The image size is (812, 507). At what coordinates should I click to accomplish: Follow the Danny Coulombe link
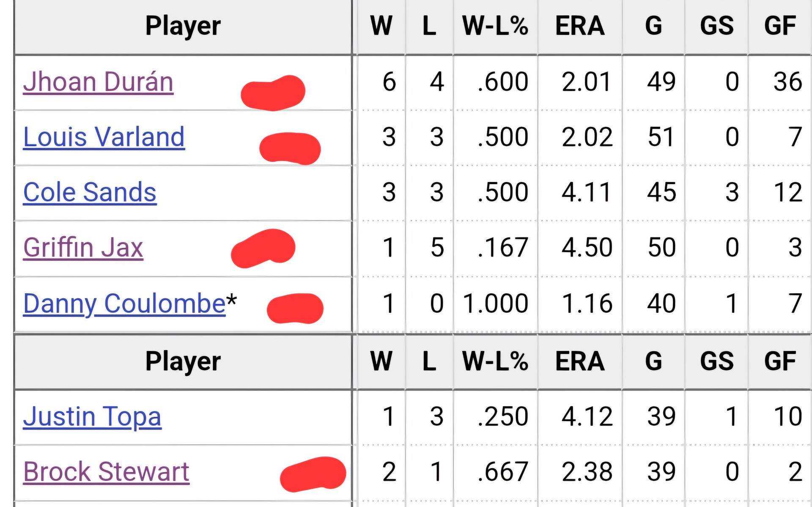(124, 304)
